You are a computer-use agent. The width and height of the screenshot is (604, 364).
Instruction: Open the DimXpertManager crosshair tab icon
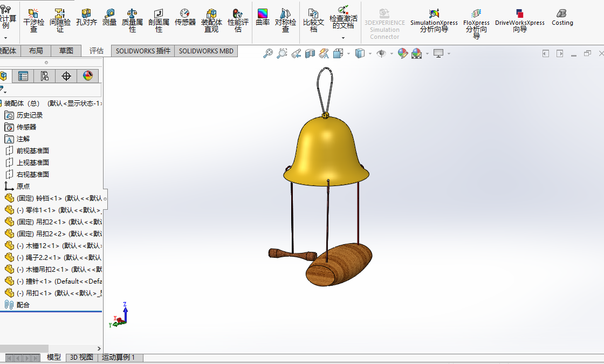[66, 76]
